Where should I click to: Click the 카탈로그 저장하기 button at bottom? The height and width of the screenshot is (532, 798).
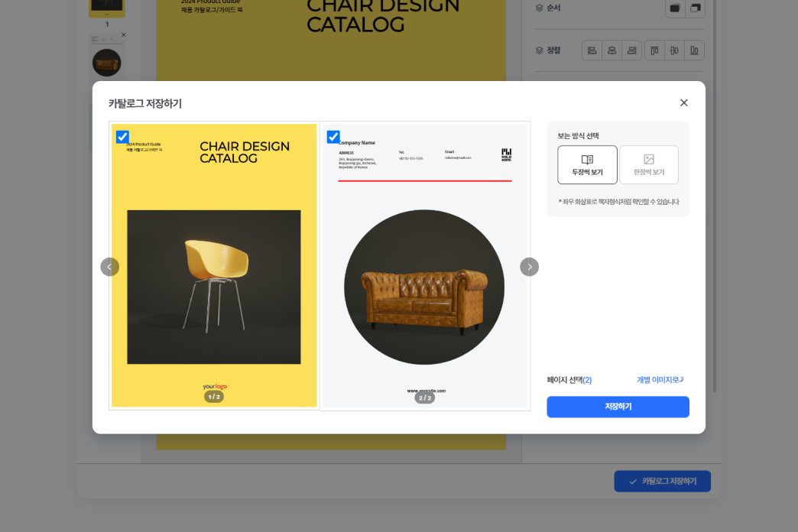pyautogui.click(x=662, y=482)
